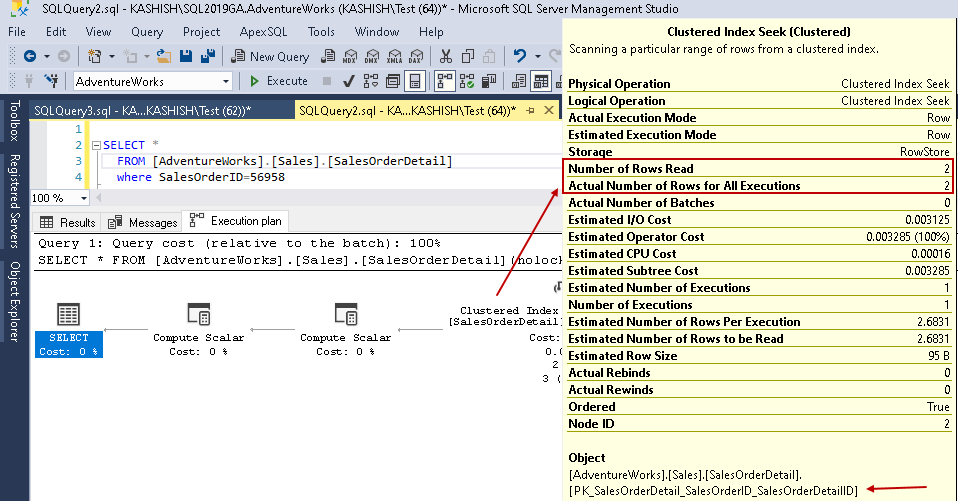
Task: Open the Undo history dropdown arrow
Action: [x=538, y=56]
